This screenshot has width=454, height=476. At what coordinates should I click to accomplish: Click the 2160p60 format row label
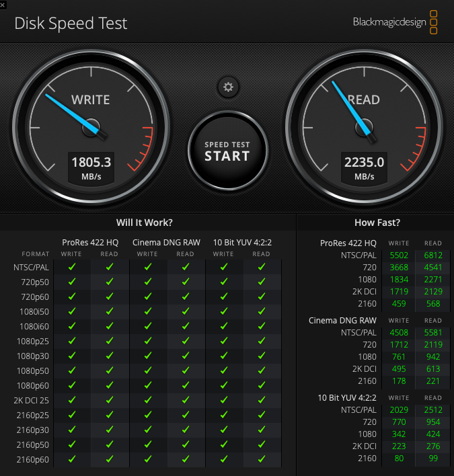coord(32,460)
